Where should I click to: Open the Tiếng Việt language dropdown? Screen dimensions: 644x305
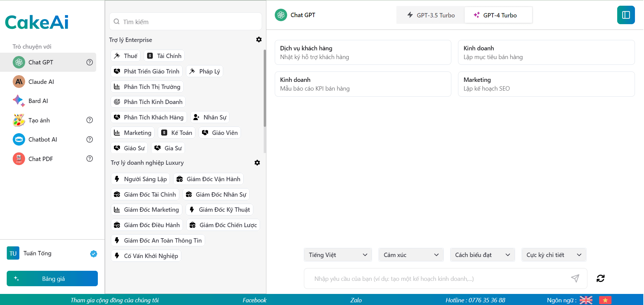(x=338, y=255)
